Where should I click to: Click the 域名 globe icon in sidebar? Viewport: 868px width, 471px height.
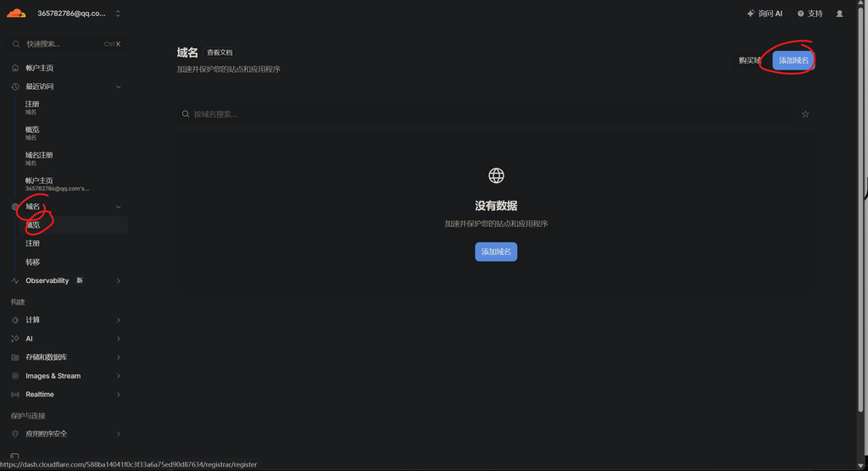(x=15, y=207)
